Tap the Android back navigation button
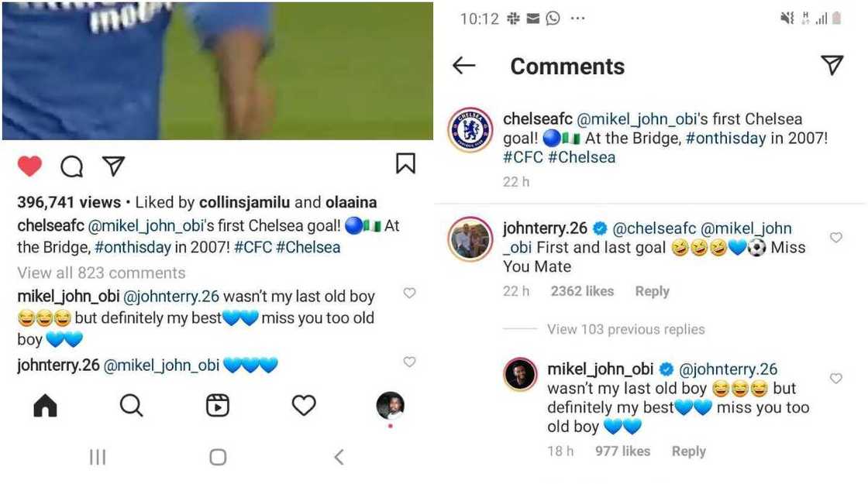This screenshot has height=484, width=868. pos(339,457)
